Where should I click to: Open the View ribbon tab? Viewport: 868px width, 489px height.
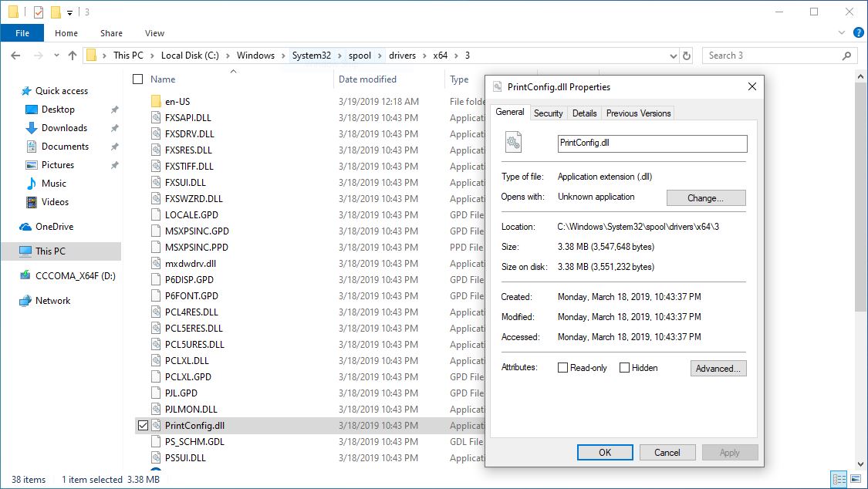point(154,33)
